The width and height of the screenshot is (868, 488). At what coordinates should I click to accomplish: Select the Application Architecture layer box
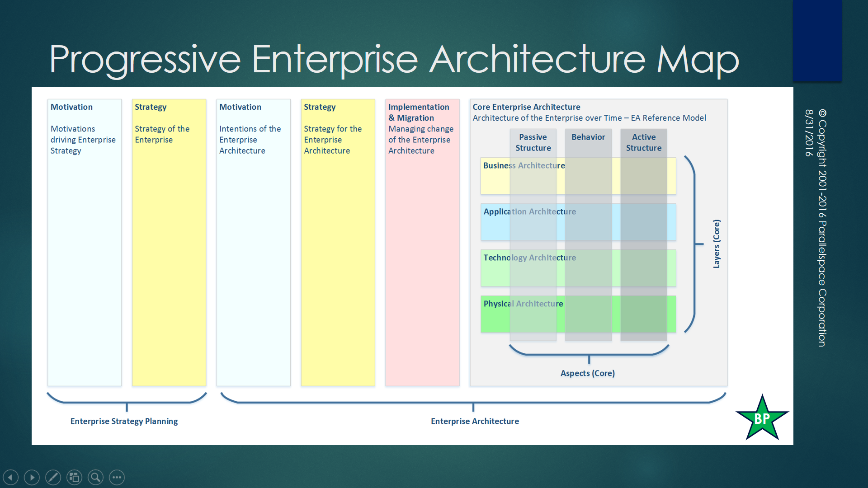coord(495,222)
